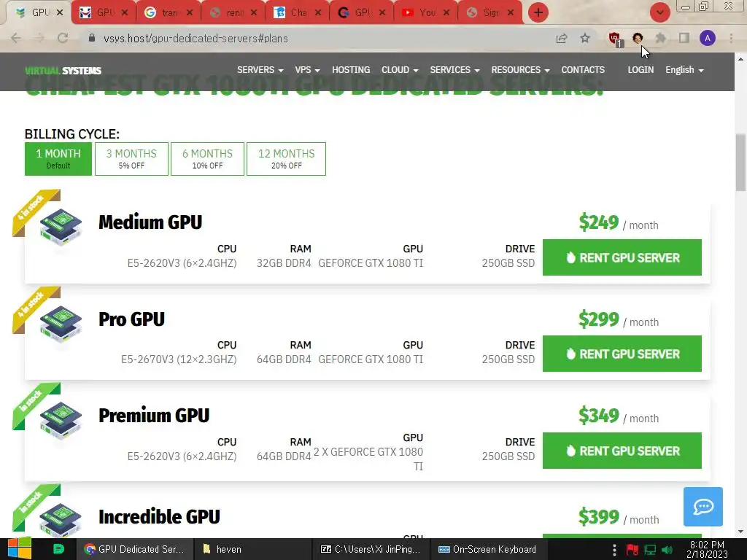Click the browser forward arrow

coord(39,38)
